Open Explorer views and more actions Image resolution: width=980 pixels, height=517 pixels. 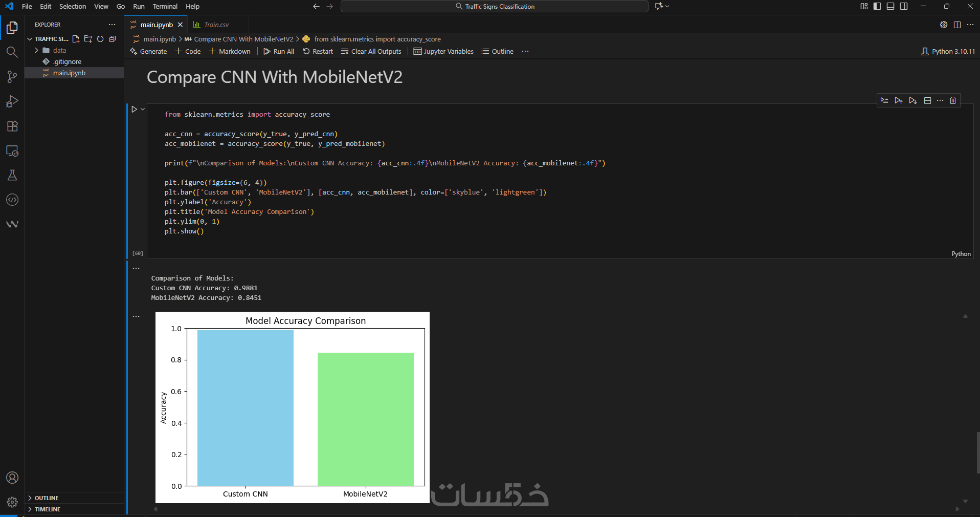coord(112,25)
